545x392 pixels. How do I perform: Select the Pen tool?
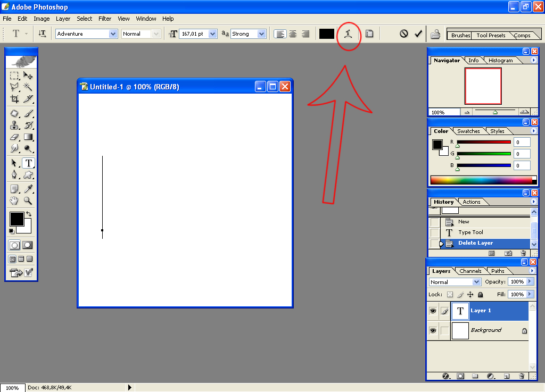[14, 174]
